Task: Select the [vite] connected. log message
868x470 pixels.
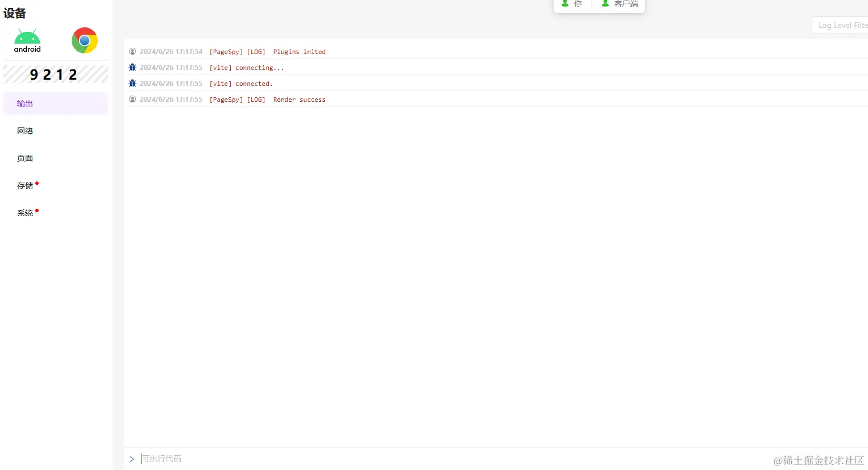Action: point(241,84)
